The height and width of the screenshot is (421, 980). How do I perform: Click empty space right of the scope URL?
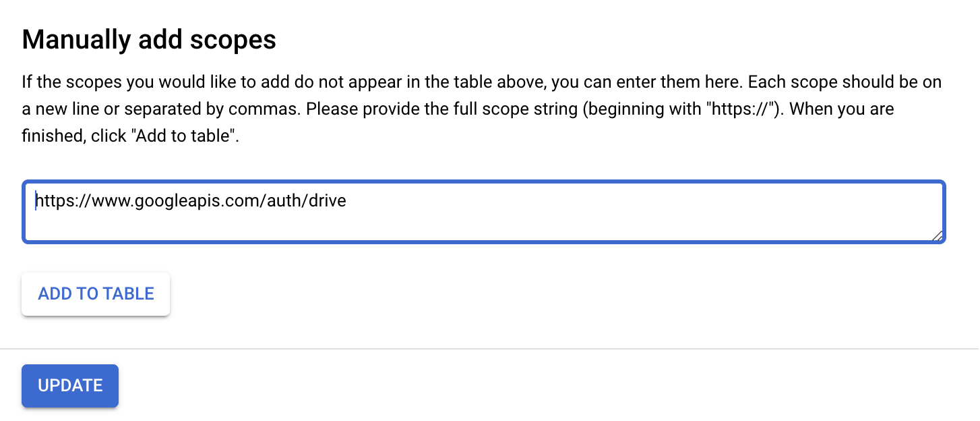pos(607,201)
